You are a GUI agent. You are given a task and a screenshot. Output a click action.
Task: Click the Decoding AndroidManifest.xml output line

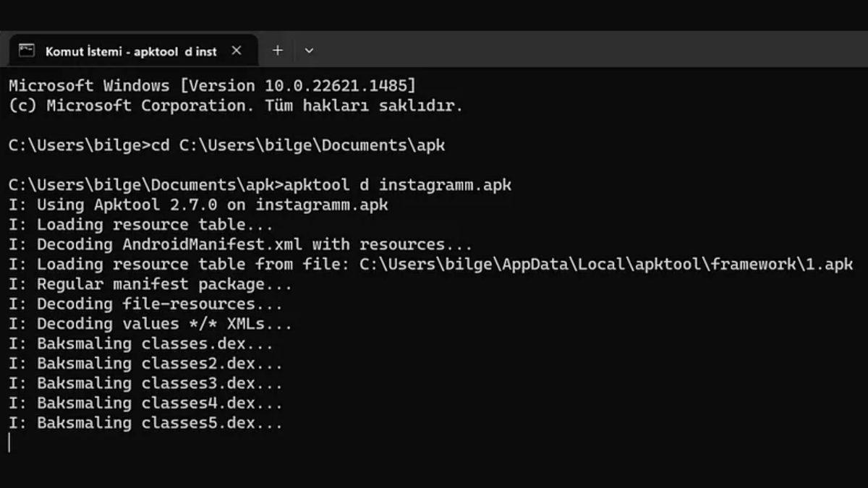(240, 244)
